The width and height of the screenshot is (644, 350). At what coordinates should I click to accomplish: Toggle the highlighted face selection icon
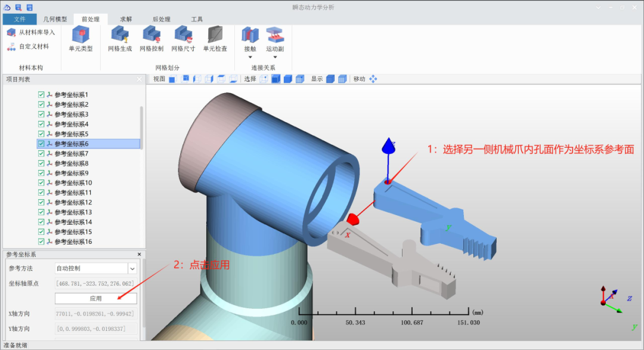pos(275,79)
